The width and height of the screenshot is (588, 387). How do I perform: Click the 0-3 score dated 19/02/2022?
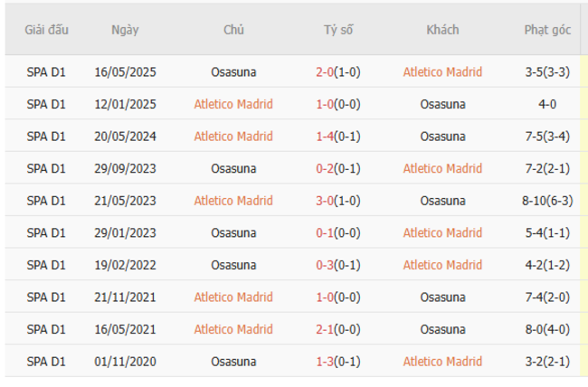click(339, 265)
